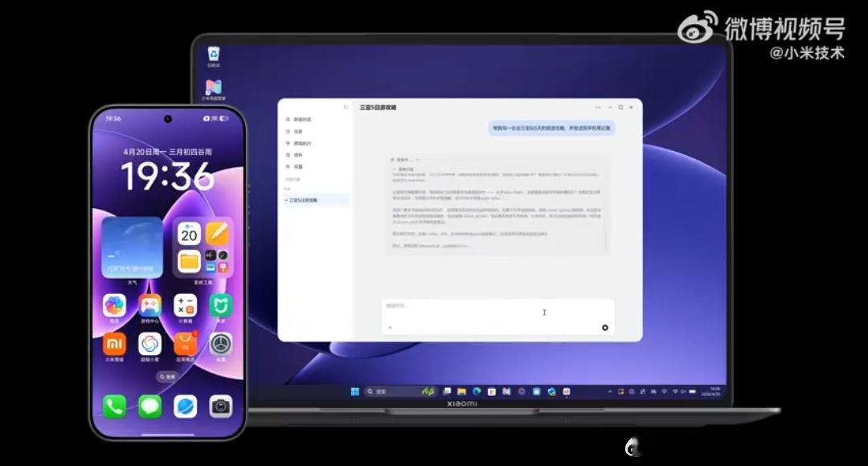Open the Mi Home app on phone

click(220, 305)
